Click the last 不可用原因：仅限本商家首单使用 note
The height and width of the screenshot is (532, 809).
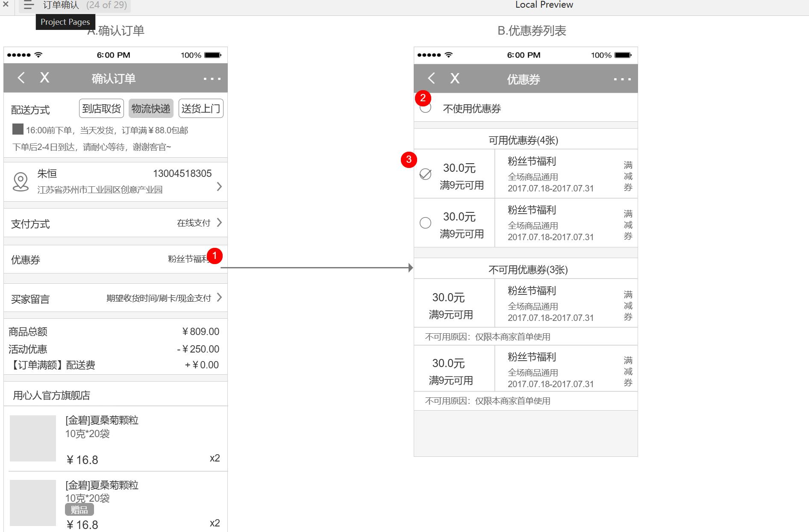point(488,401)
